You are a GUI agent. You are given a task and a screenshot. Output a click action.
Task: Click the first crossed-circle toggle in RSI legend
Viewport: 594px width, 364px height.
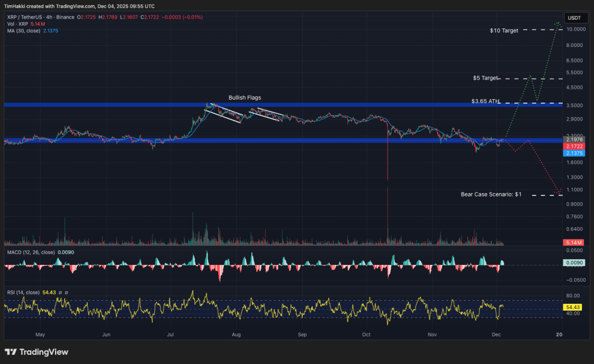coord(60,292)
